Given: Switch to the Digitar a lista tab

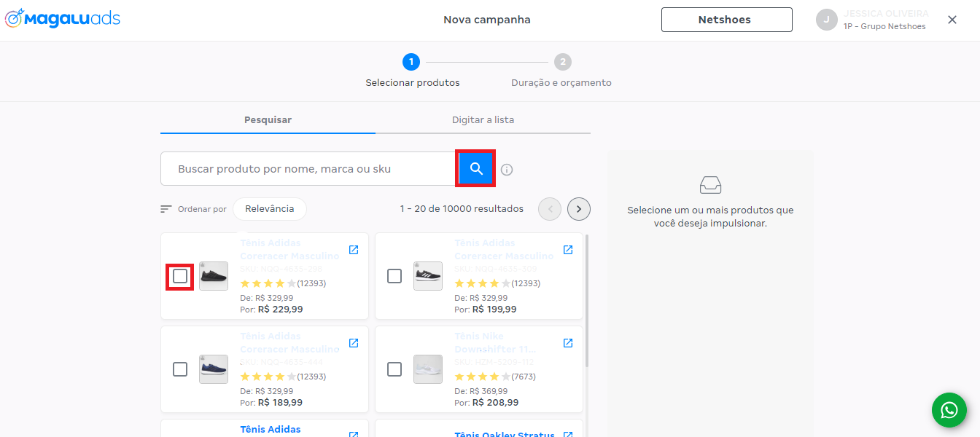Looking at the screenshot, I should (x=483, y=119).
